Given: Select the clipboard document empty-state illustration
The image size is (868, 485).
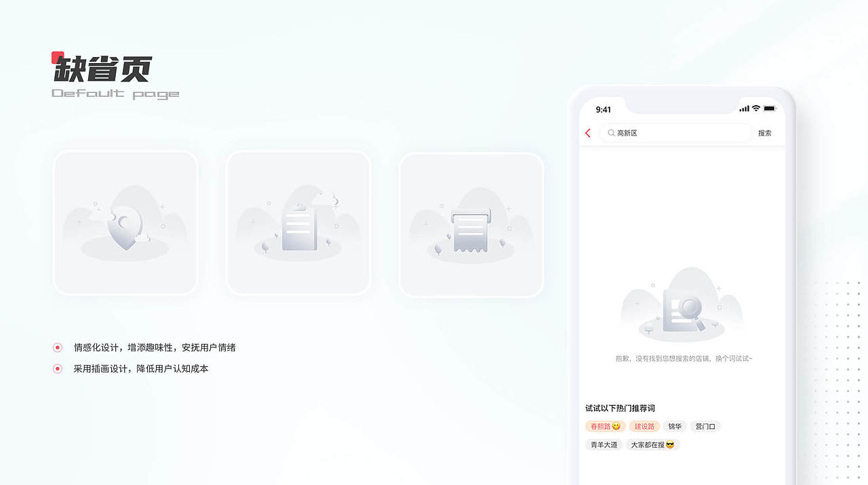Looking at the screenshot, I should coord(298,224).
